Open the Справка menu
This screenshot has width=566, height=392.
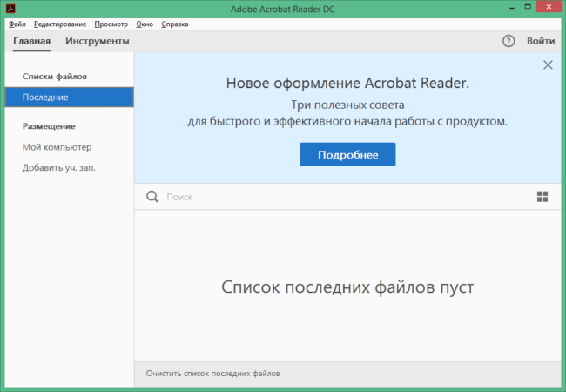pos(175,24)
